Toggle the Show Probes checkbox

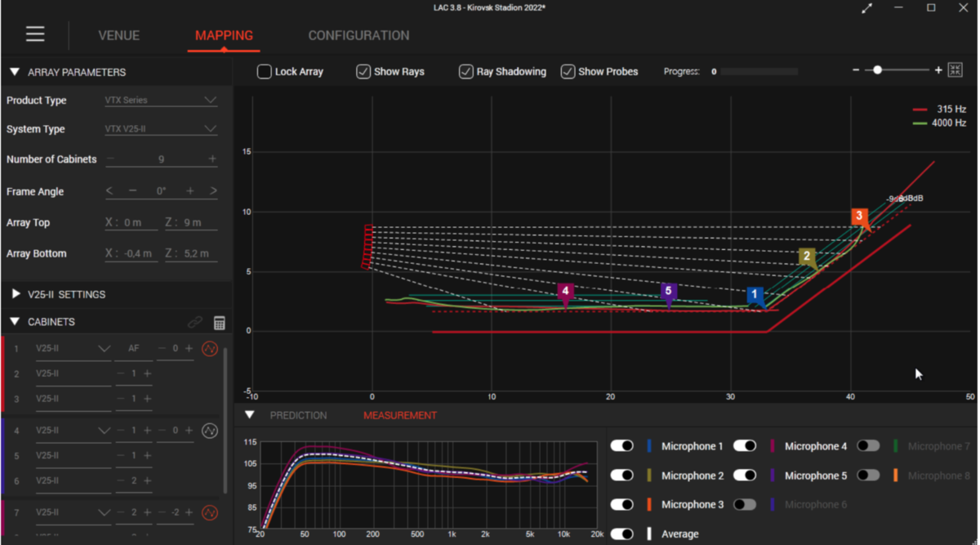(x=568, y=72)
